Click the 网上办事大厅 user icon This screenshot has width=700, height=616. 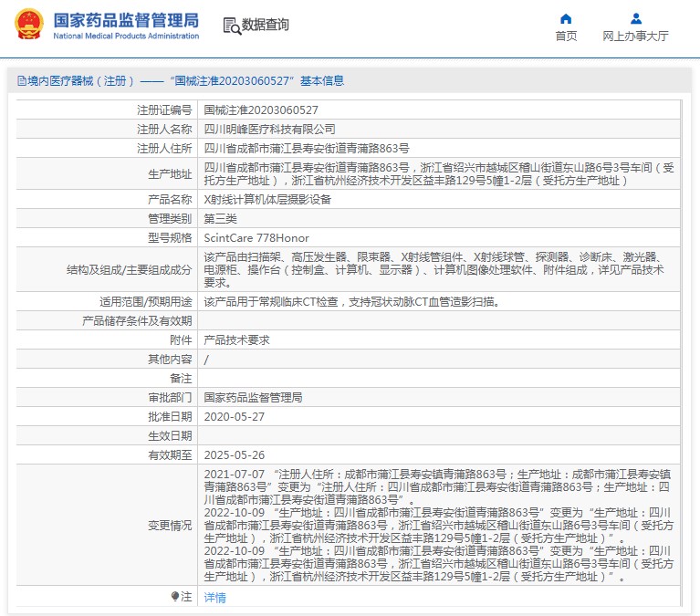(636, 19)
